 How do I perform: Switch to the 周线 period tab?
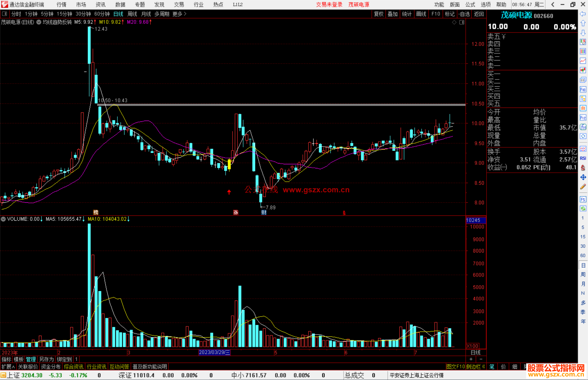coord(132,14)
